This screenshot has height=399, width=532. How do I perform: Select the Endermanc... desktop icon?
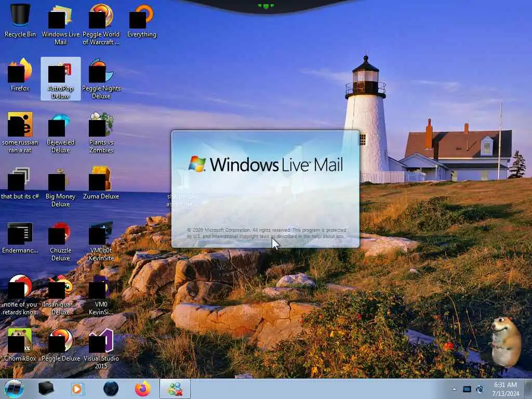20,237
